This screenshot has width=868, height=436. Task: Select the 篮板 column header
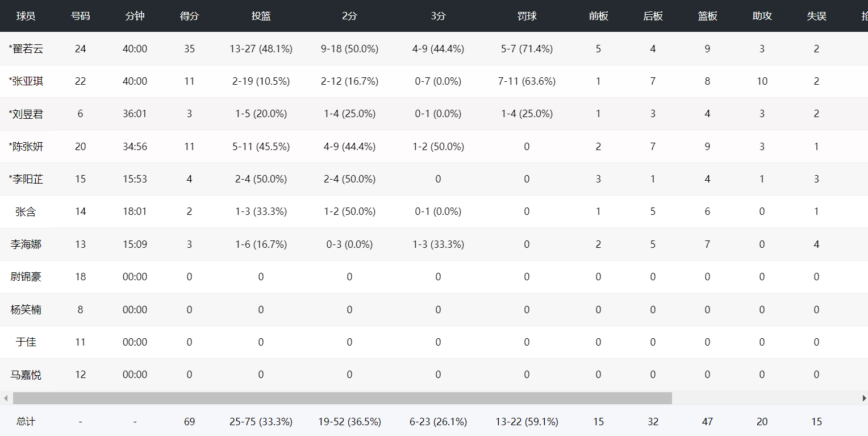[707, 16]
